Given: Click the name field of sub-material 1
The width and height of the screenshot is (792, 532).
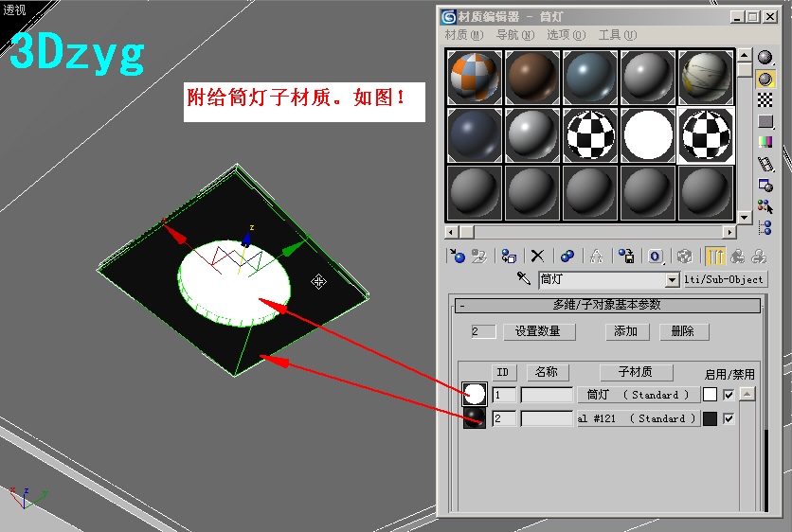Looking at the screenshot, I should [547, 395].
